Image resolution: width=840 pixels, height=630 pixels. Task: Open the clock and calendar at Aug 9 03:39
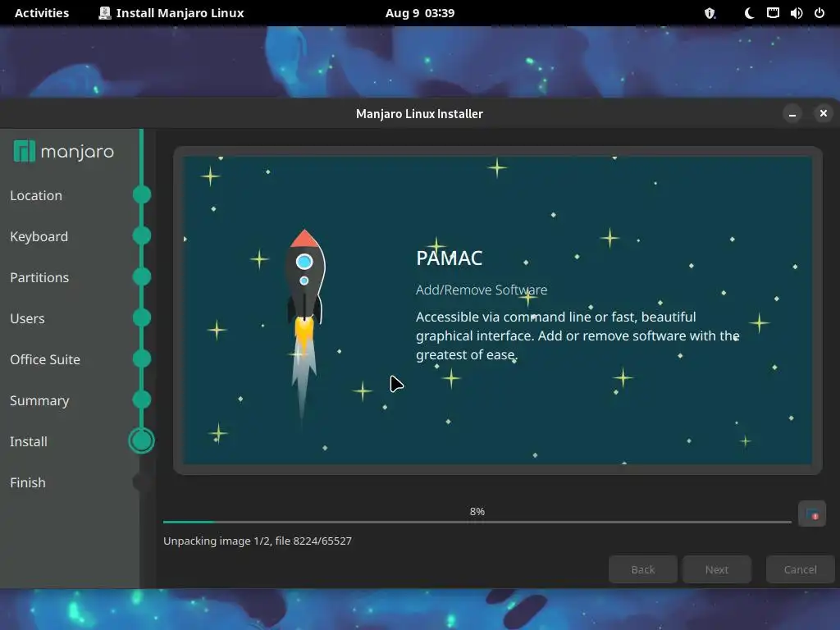[420, 13]
